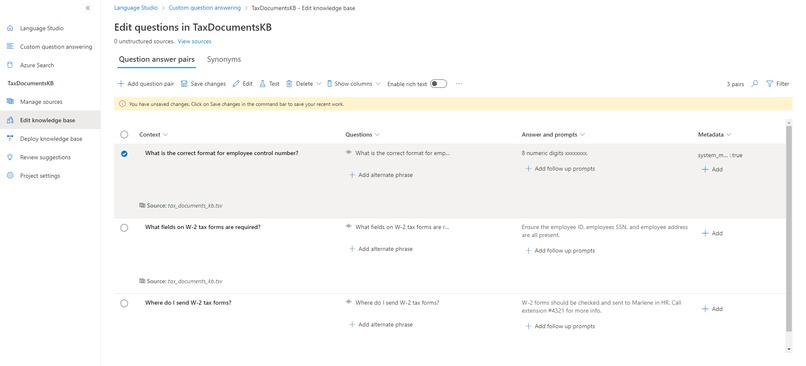Expand the Questions column sort menu
Screen dimensions: 806x366
point(377,135)
